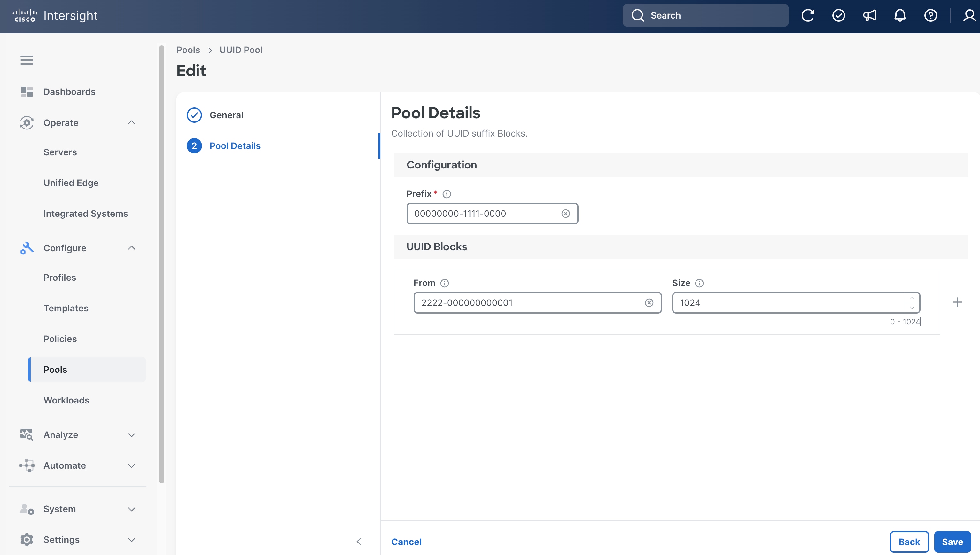Click the Dashboards icon
980x555 pixels.
pos(27,91)
